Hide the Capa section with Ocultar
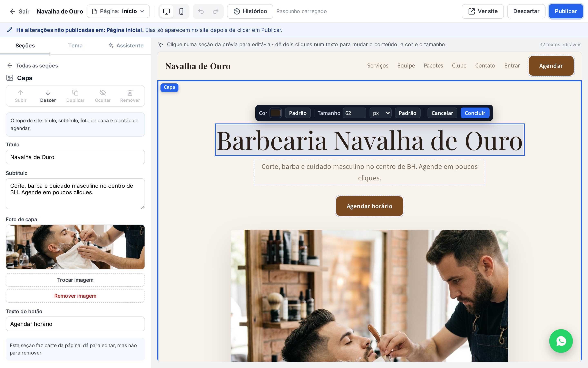This screenshot has width=588, height=368. (102, 96)
